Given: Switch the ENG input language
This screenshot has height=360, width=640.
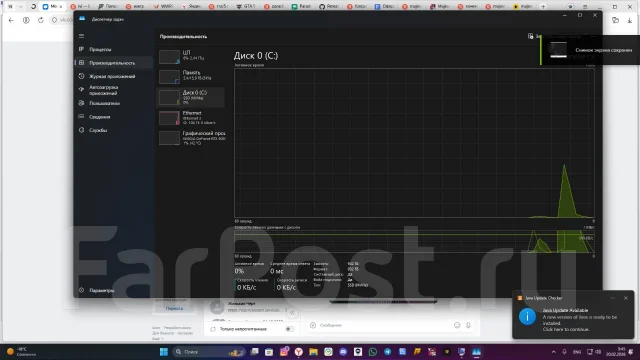Looking at the screenshot, I should (x=577, y=352).
